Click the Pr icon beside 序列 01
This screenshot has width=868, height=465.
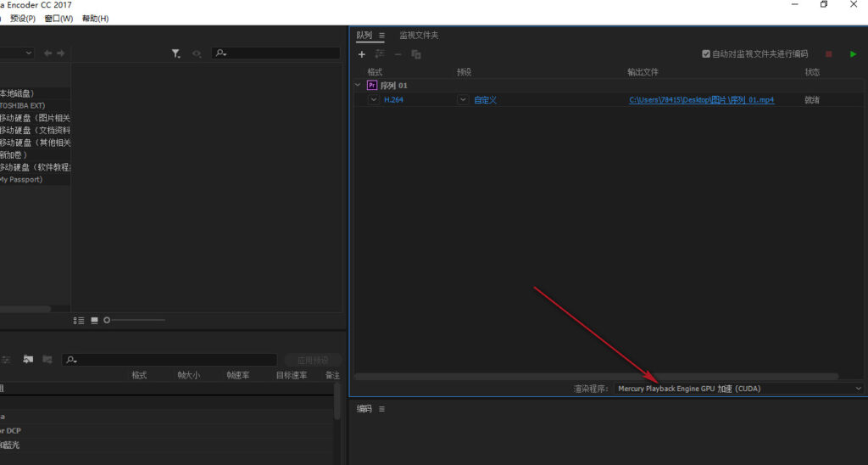(x=372, y=86)
